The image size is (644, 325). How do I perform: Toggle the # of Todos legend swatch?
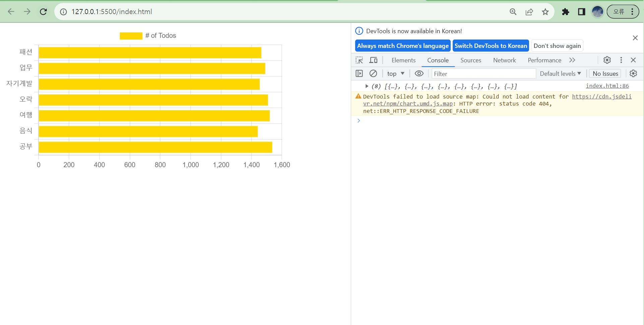[x=131, y=36]
